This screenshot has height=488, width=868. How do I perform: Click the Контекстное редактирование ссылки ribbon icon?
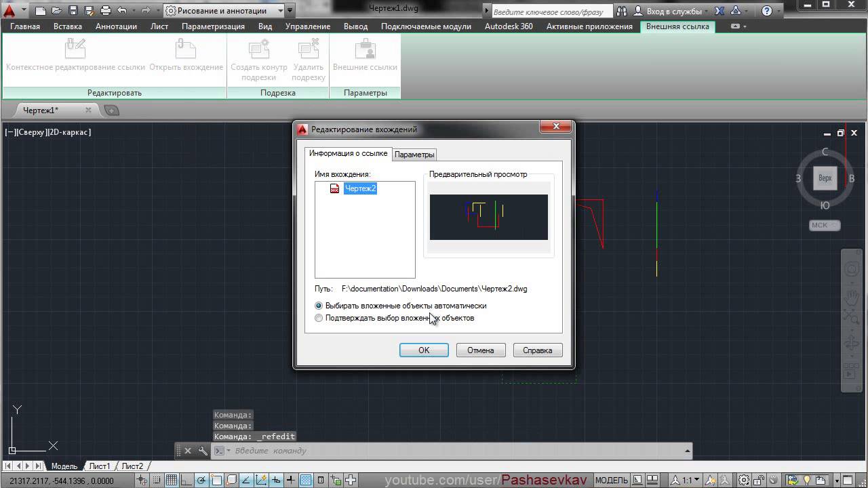tap(75, 49)
